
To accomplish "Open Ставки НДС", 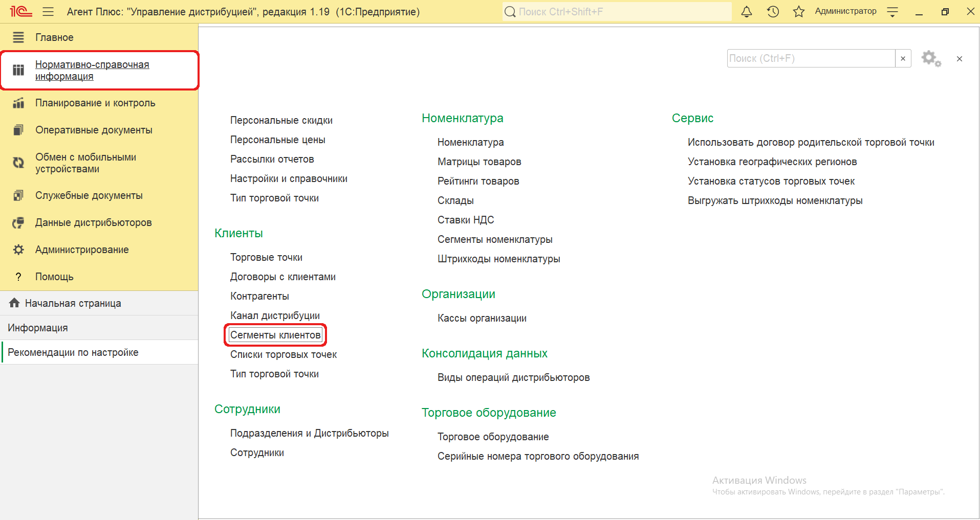I will (x=466, y=220).
